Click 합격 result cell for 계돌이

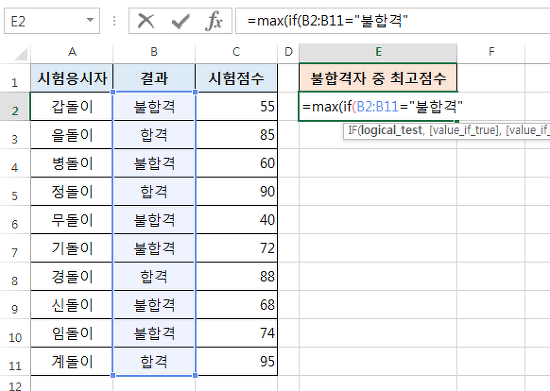tap(154, 362)
